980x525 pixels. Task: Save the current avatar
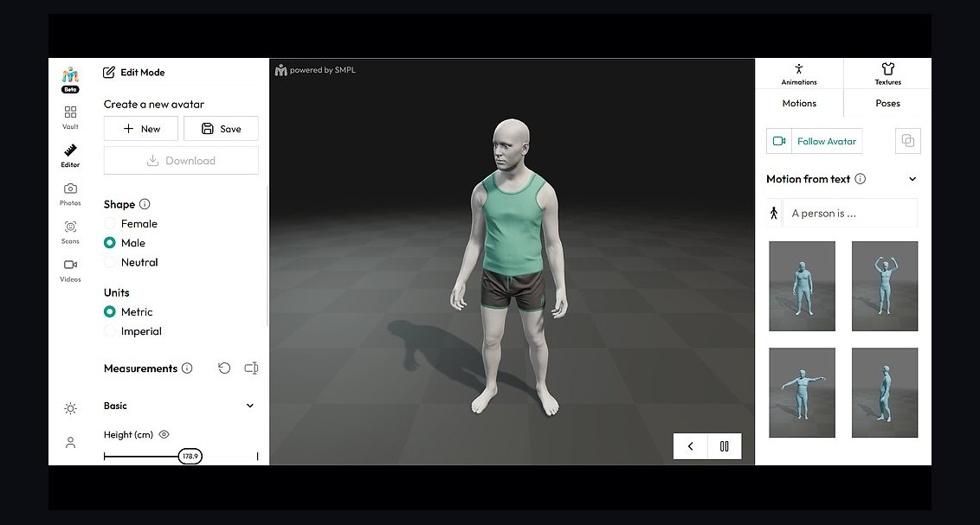click(222, 129)
